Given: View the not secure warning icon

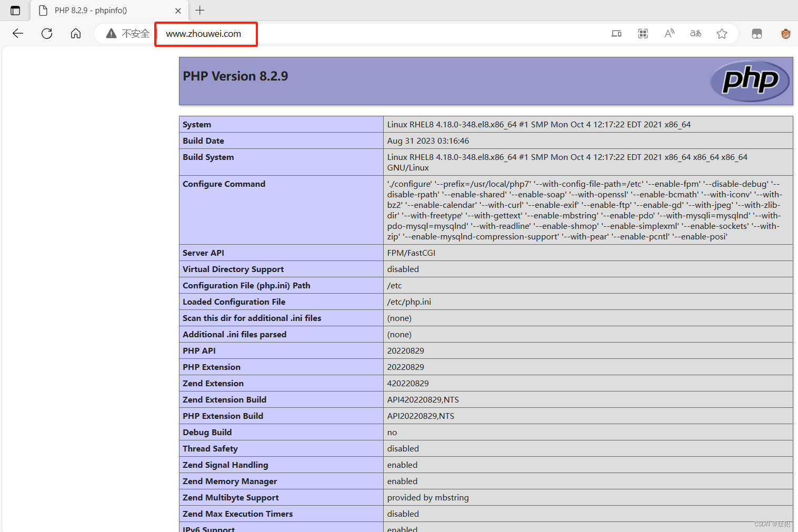Looking at the screenshot, I should point(111,34).
